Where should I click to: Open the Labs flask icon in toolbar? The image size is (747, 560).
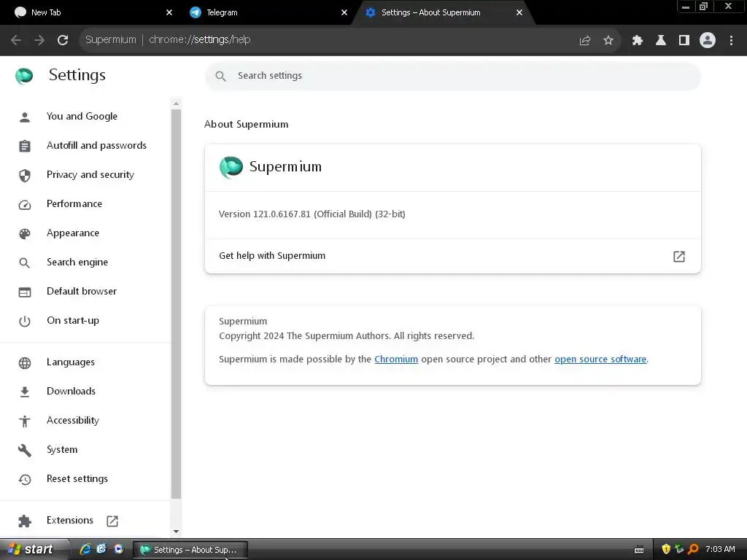660,41
